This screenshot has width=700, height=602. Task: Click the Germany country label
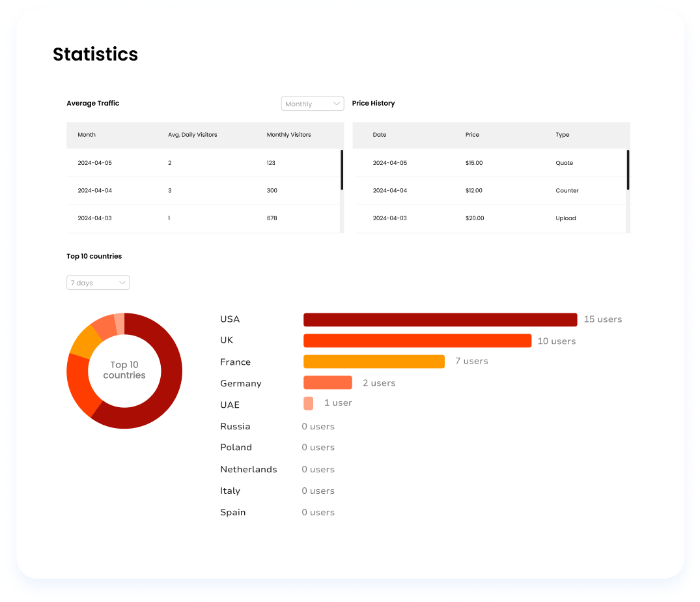point(240,383)
